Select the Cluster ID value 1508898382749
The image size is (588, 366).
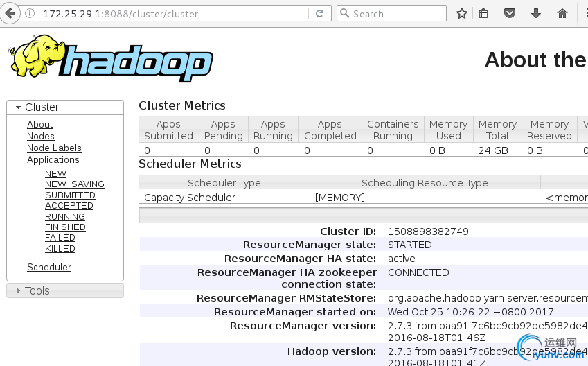(428, 232)
